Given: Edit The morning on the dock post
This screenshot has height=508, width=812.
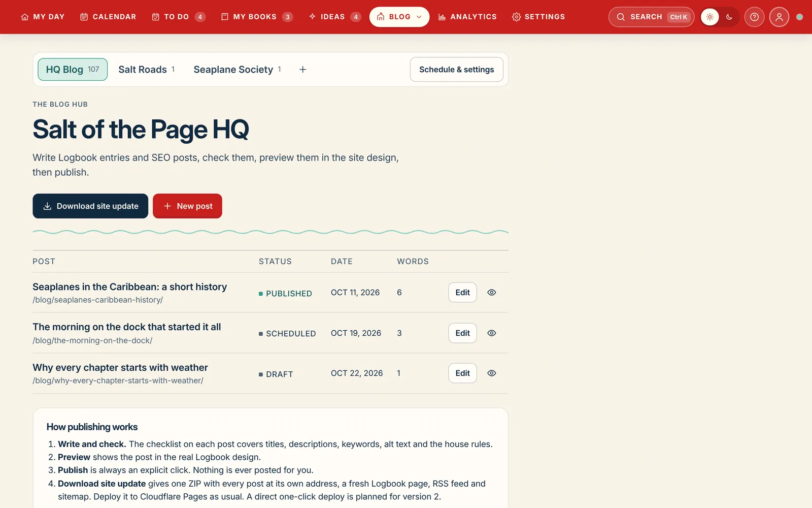Looking at the screenshot, I should point(462,333).
